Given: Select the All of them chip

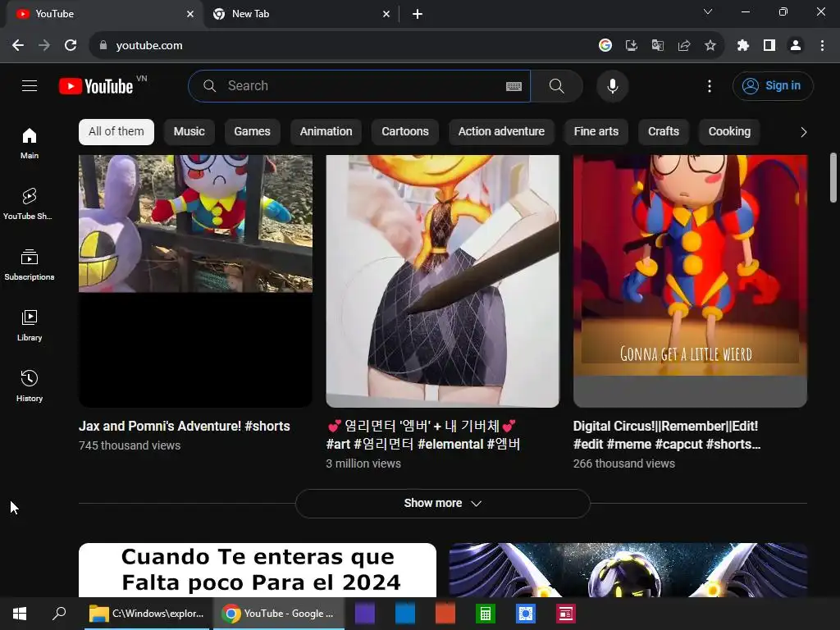Looking at the screenshot, I should click(116, 132).
